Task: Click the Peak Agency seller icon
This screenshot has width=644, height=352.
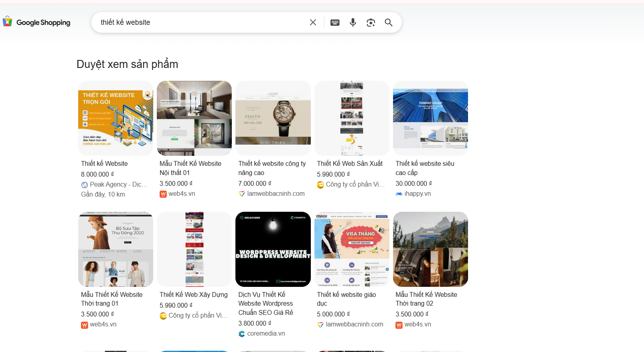Action: point(85,185)
